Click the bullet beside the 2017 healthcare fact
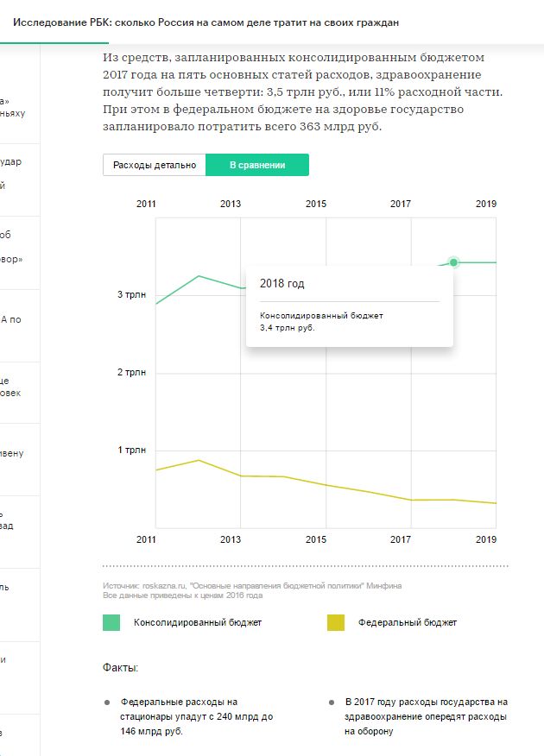This screenshot has height=756, width=544. tap(332, 702)
